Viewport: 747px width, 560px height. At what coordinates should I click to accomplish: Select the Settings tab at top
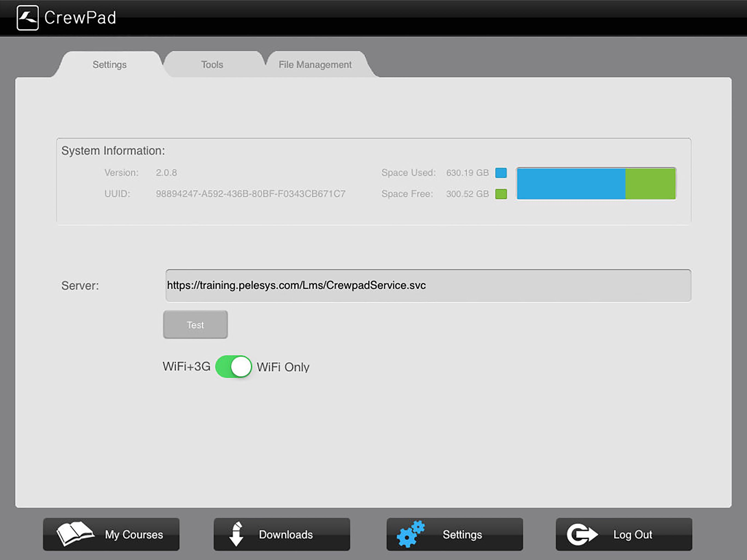[x=109, y=65]
